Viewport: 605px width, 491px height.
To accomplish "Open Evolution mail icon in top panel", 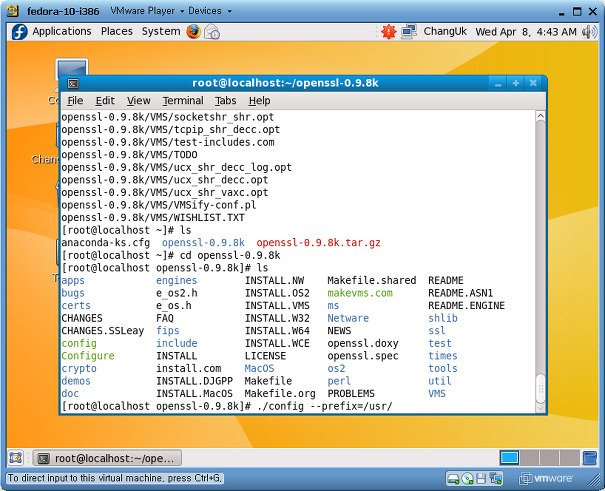I will pyautogui.click(x=212, y=32).
